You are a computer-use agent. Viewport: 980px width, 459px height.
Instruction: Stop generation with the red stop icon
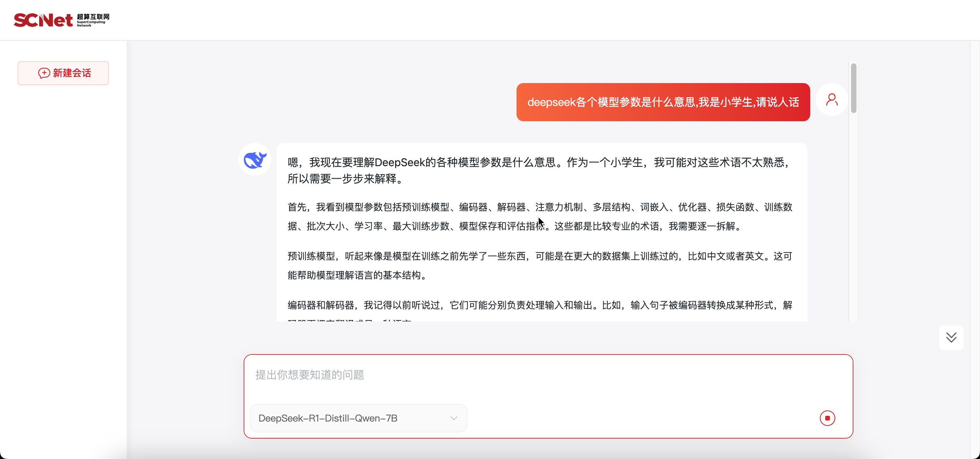point(827,418)
